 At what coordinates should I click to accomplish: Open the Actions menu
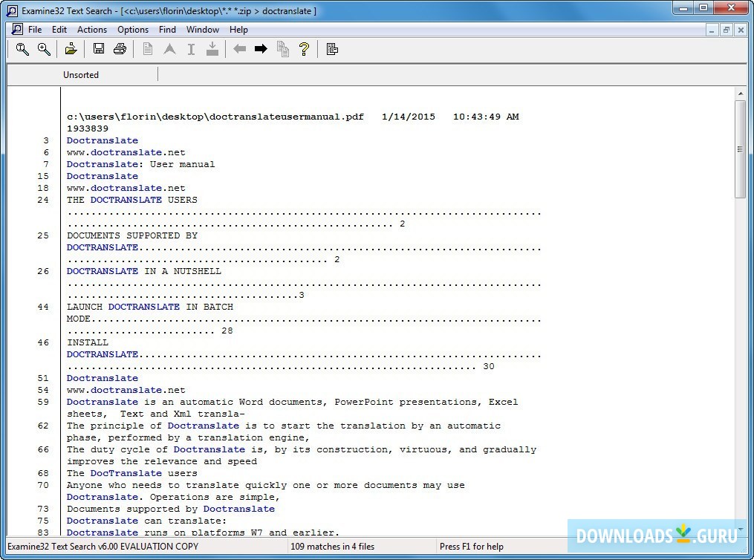tap(91, 30)
